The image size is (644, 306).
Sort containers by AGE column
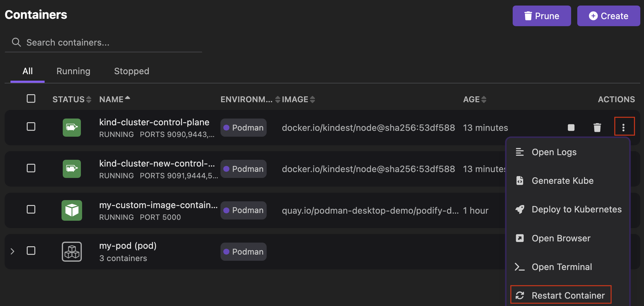[x=484, y=99]
